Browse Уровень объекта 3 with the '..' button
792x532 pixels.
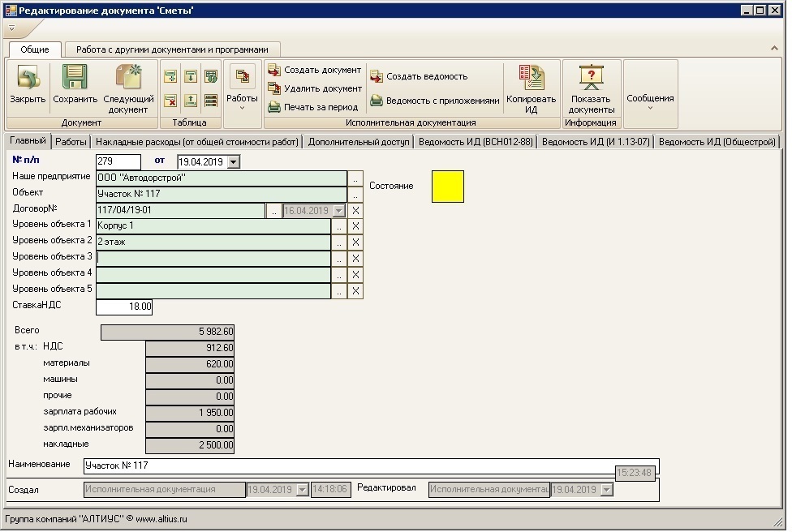pos(339,259)
